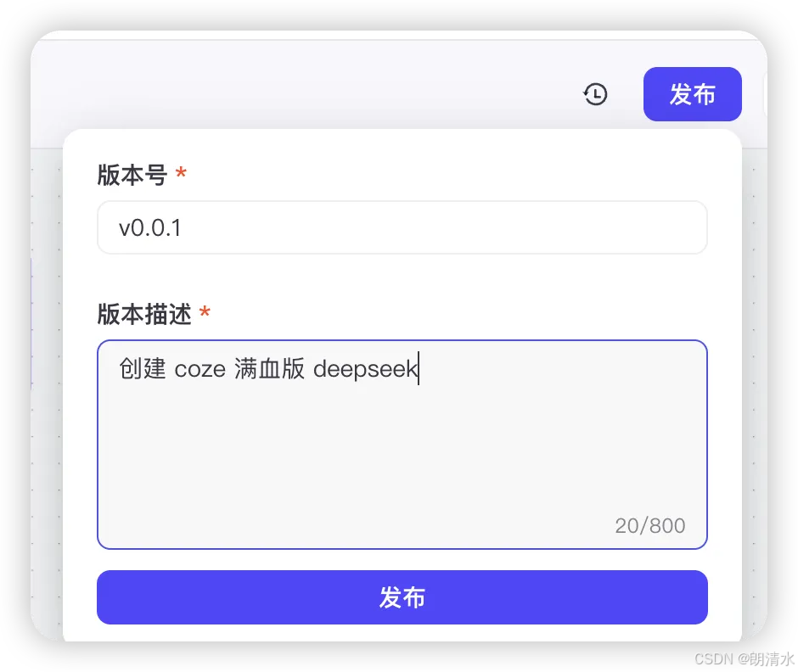798x672 pixels.
Task: Place cursor in the word deepseek
Action: (365, 369)
